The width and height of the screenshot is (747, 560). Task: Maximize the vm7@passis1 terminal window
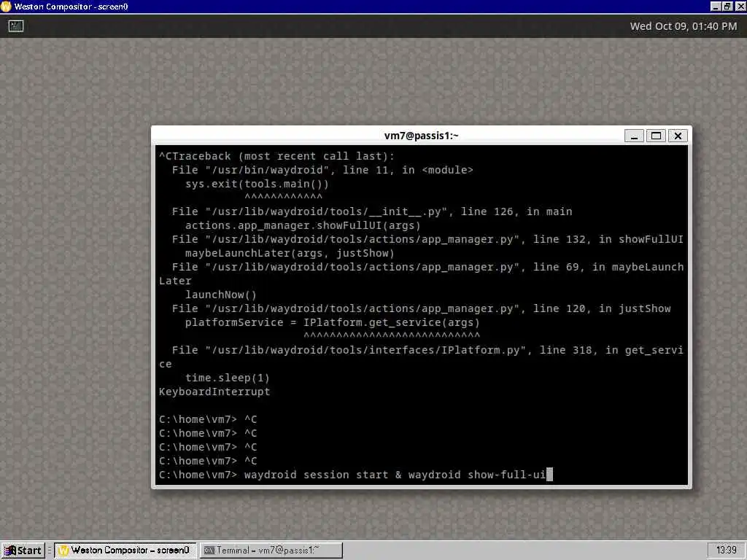click(656, 136)
